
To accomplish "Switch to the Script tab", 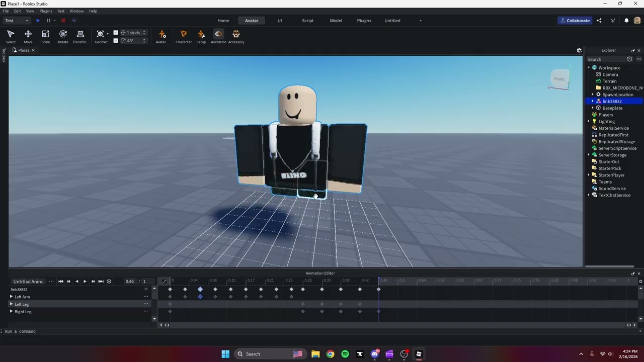I will (307, 21).
